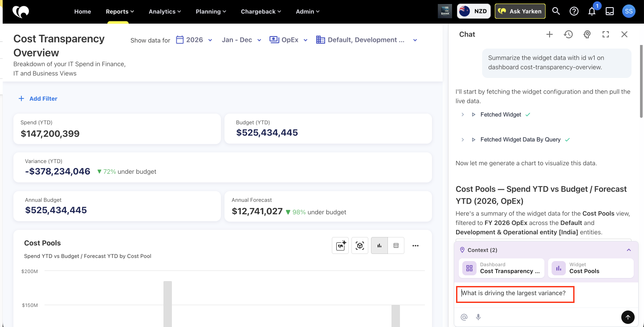Click the tall grey bar in Cost Pools chart
Viewport: 644px width, 327px height.
[x=167, y=304]
